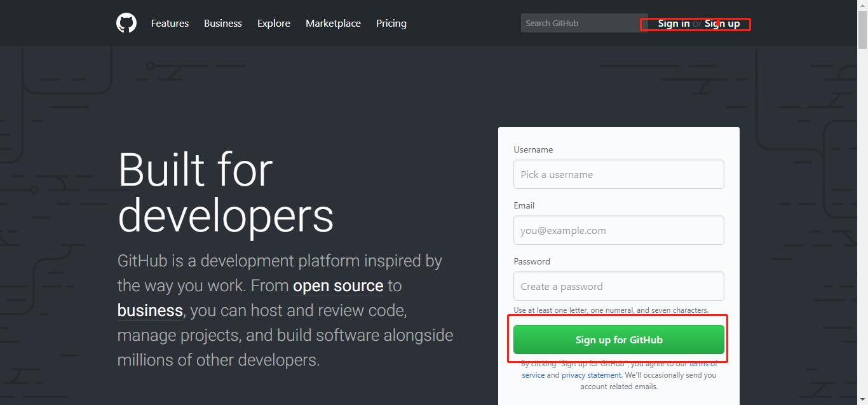868x405 pixels.
Task: Click the Username field label
Action: coord(533,150)
